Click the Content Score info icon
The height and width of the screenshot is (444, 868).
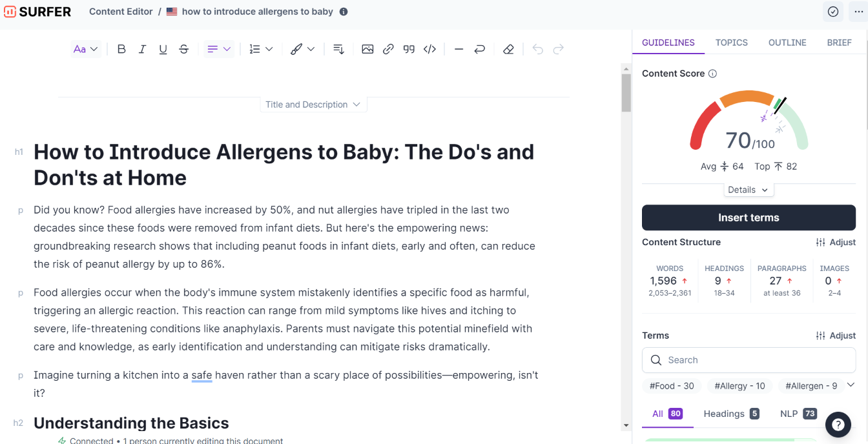point(712,74)
